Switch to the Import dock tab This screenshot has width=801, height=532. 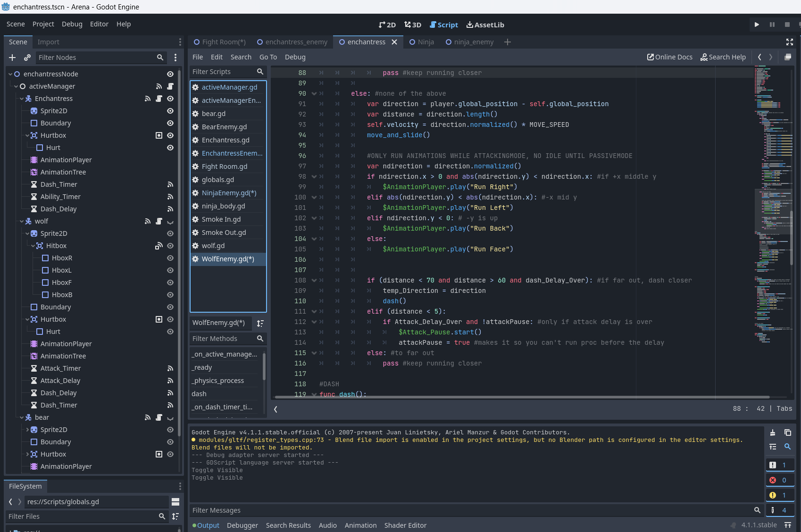(49, 42)
